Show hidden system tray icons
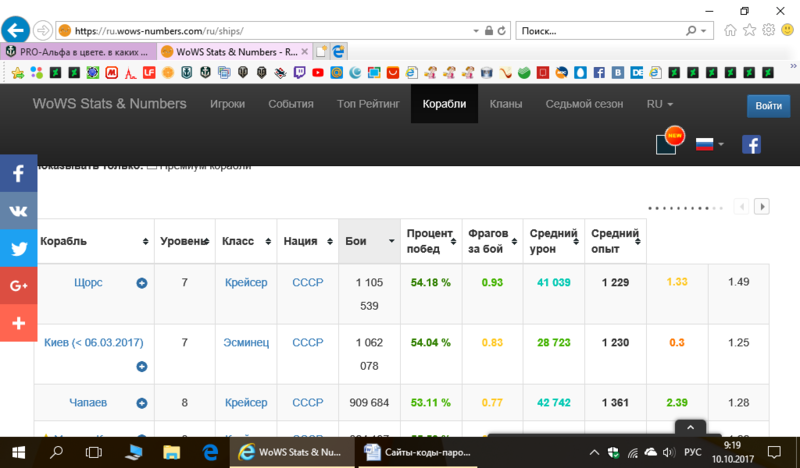800x468 pixels. click(594, 452)
